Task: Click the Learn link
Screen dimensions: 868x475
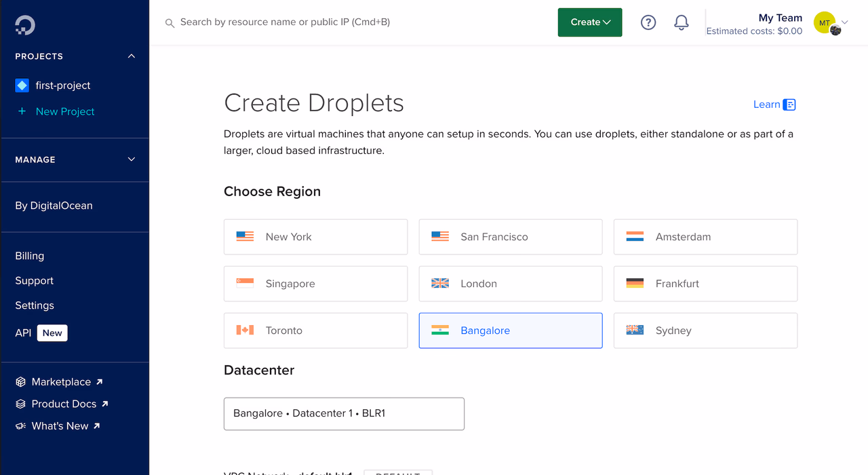Action: click(x=767, y=104)
